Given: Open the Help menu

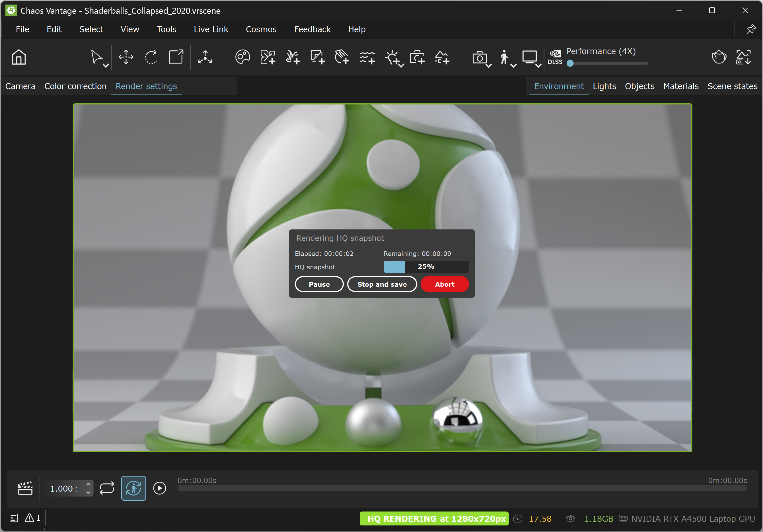Looking at the screenshot, I should (x=357, y=29).
